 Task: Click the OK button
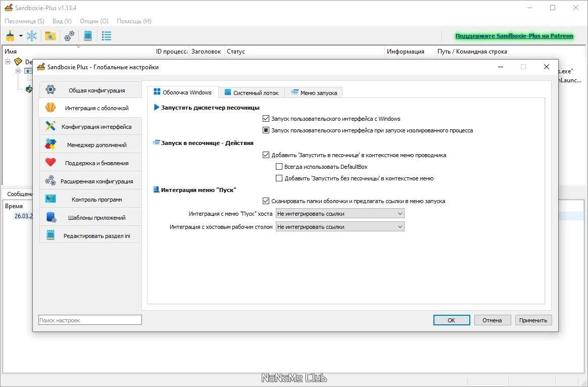452,320
